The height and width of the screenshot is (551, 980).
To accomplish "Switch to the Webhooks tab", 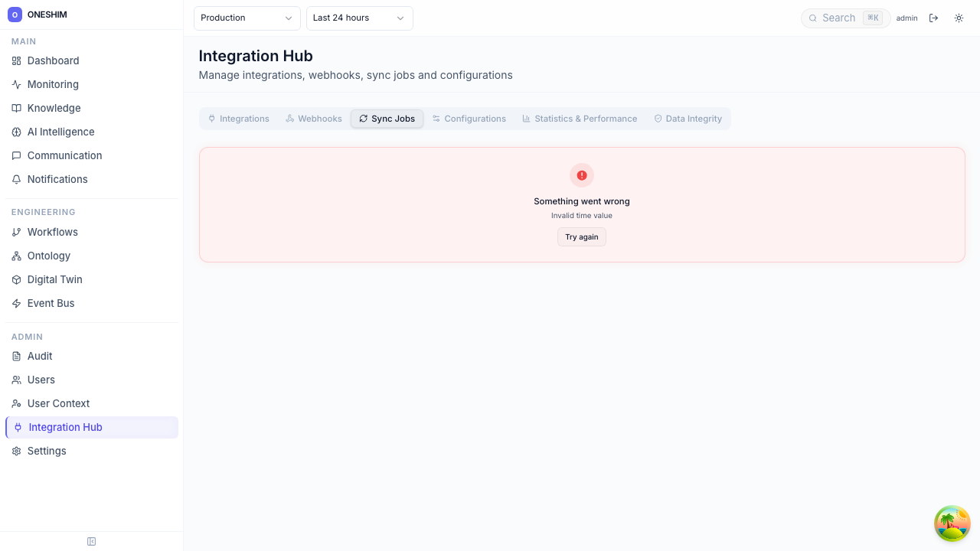I will coord(313,119).
